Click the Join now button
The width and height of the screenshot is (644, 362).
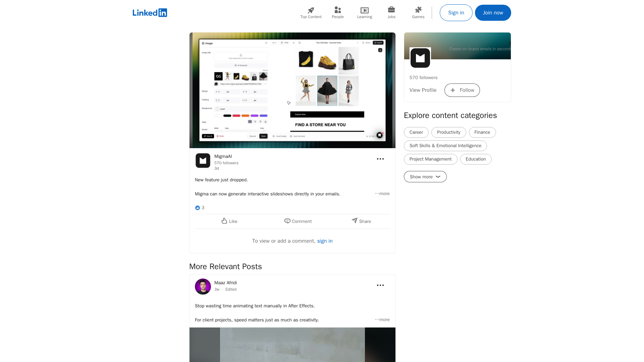[x=493, y=13]
